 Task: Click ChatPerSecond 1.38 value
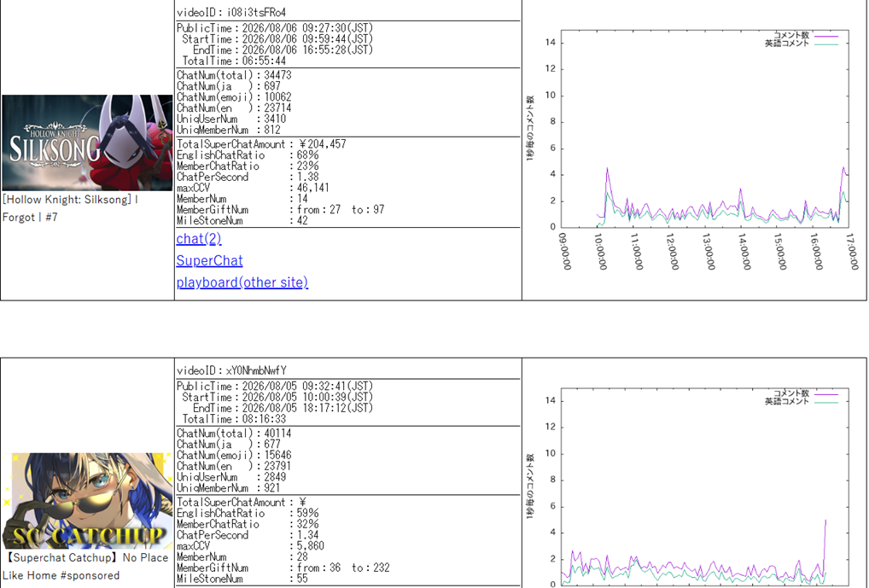point(308,177)
